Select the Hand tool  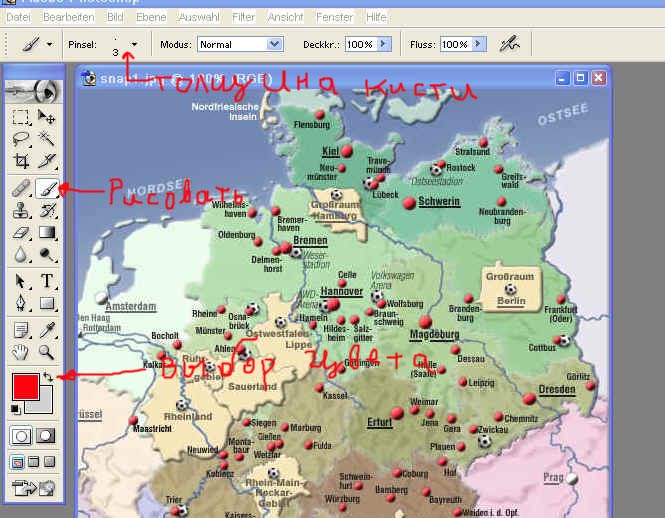tap(20, 352)
